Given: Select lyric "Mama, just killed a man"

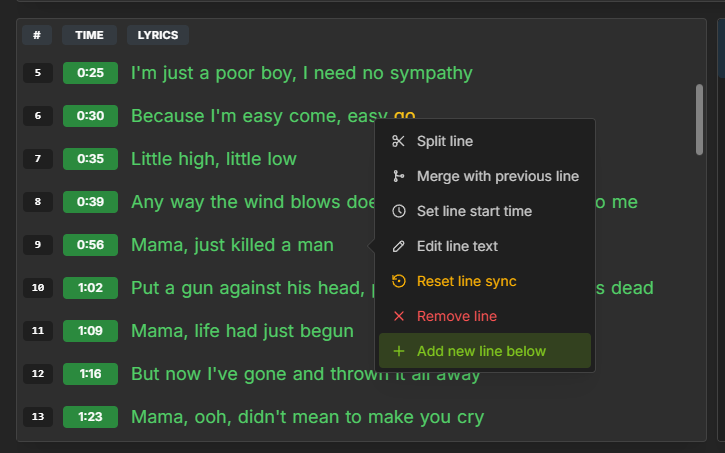Looking at the screenshot, I should [x=232, y=245].
